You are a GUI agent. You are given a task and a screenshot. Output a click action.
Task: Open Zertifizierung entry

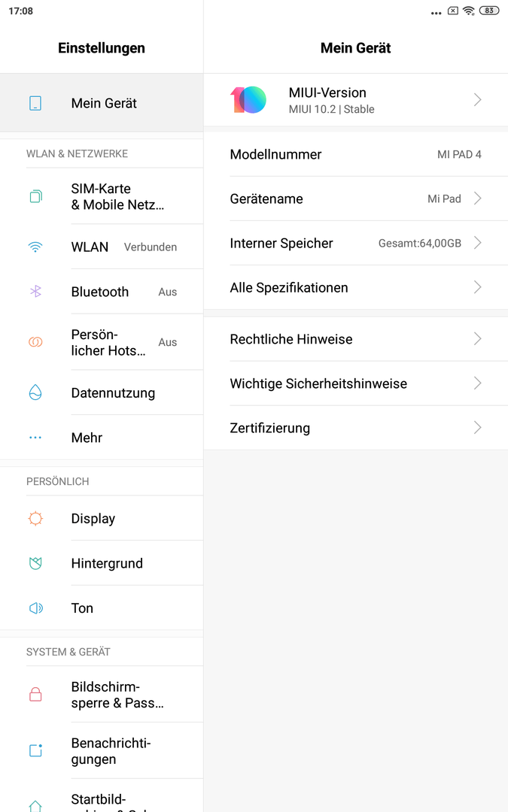pos(355,429)
